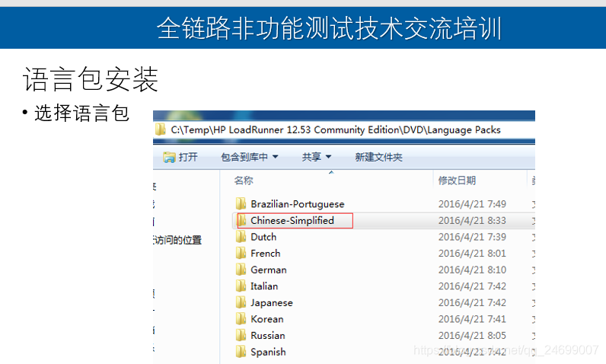
Task: Click Chinese-Simplified folder icon
Action: tap(242, 220)
